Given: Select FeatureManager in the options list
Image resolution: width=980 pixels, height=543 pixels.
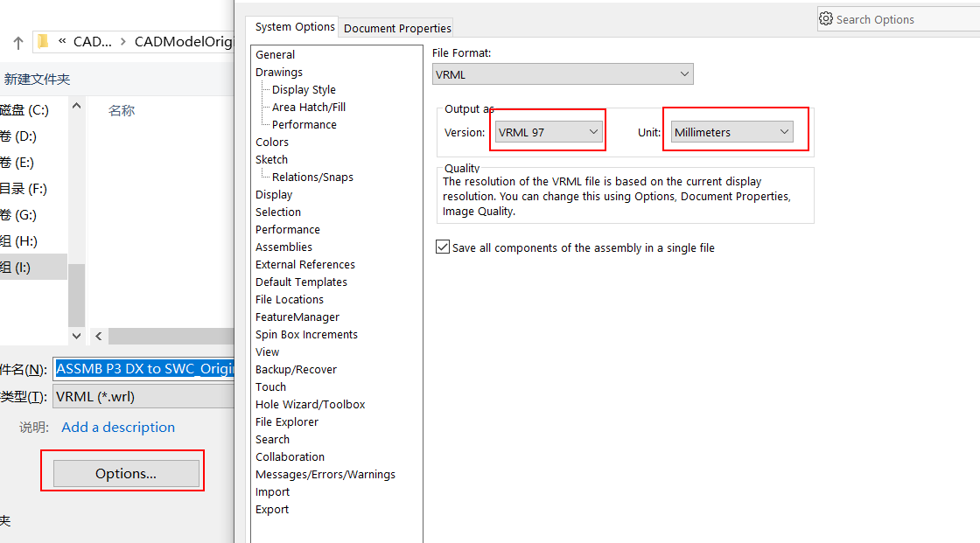Looking at the screenshot, I should pyautogui.click(x=297, y=317).
